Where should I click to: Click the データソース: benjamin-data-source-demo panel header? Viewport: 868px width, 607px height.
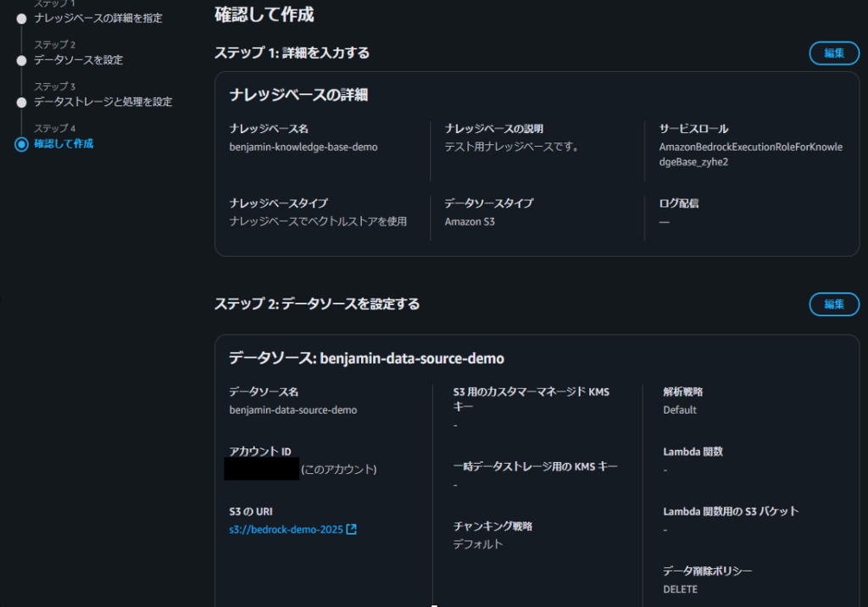pos(366,359)
